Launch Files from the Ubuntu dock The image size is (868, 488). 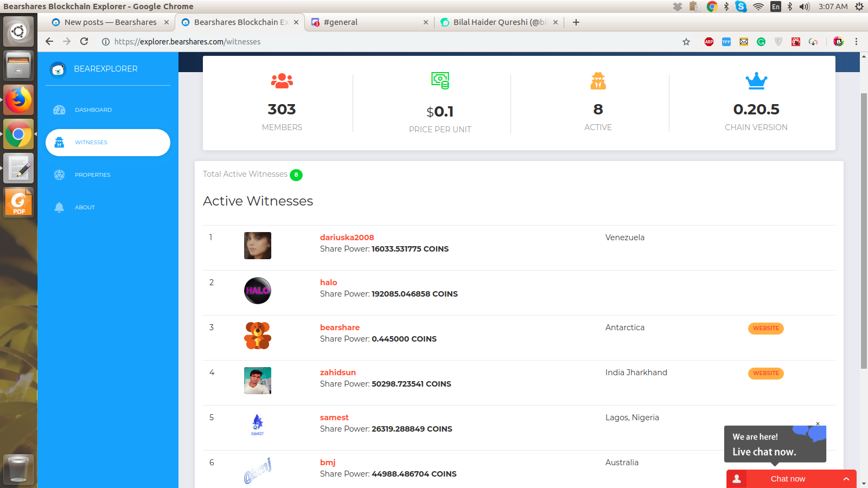pyautogui.click(x=18, y=66)
